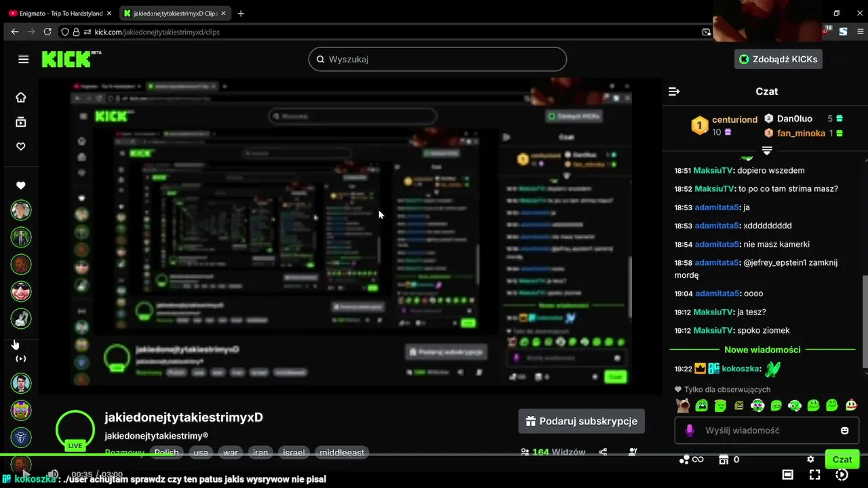Viewport: 868px width, 488px height.
Task: Open the Home icon in the sidebar
Action: point(21,98)
